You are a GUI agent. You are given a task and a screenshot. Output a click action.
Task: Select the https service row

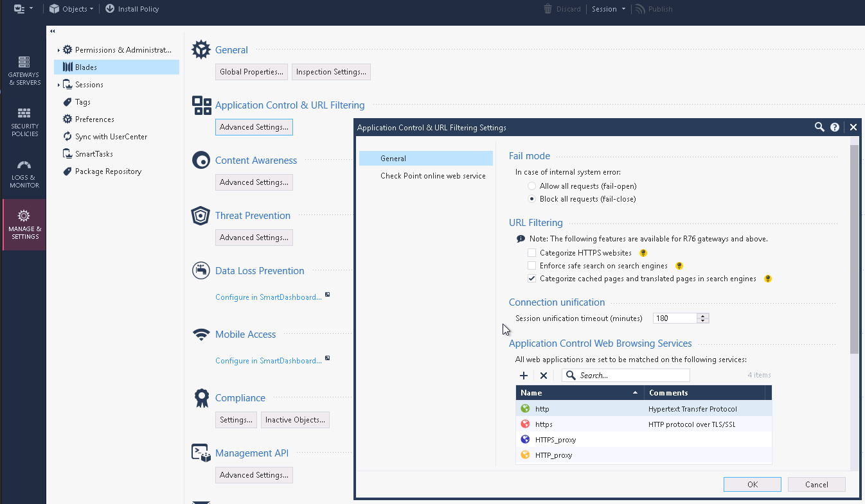tap(644, 424)
